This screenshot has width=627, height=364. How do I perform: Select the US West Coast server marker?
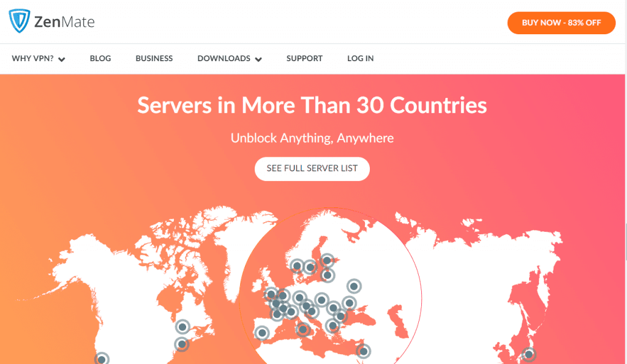102,359
